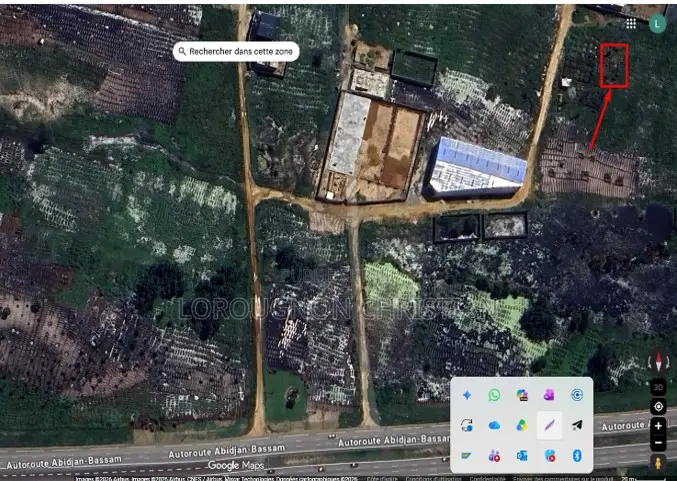Open the blue star Copilot tray icon

[467, 395]
